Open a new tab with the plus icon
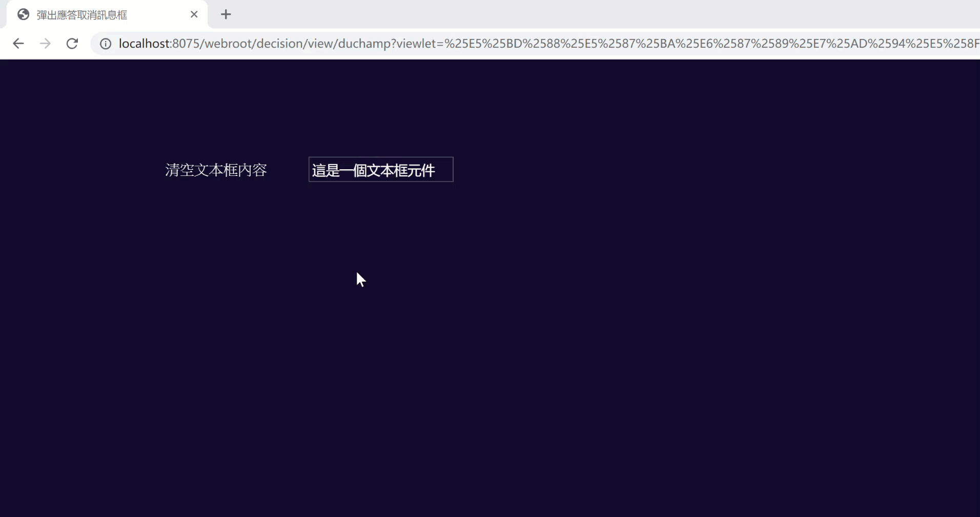The width and height of the screenshot is (980, 517). [226, 14]
